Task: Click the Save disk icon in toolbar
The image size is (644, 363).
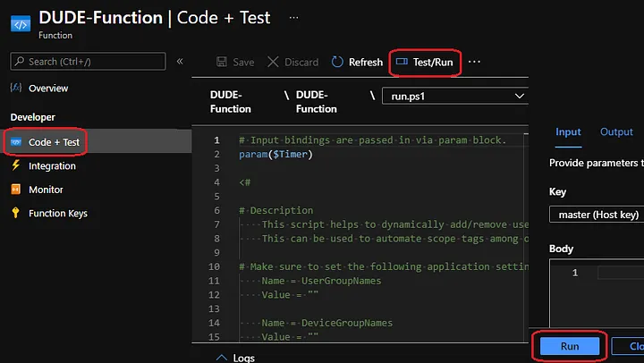Action: [x=222, y=63]
